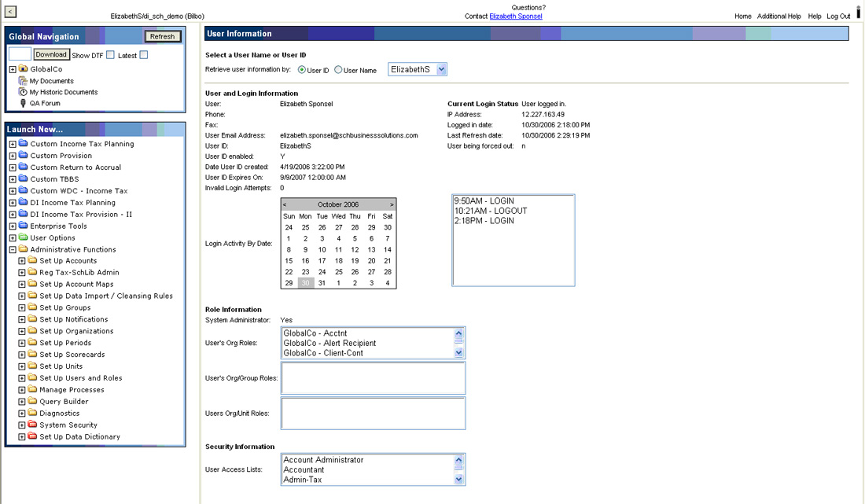
Task: Expand the Set Up Organizations node
Action: click(22, 331)
